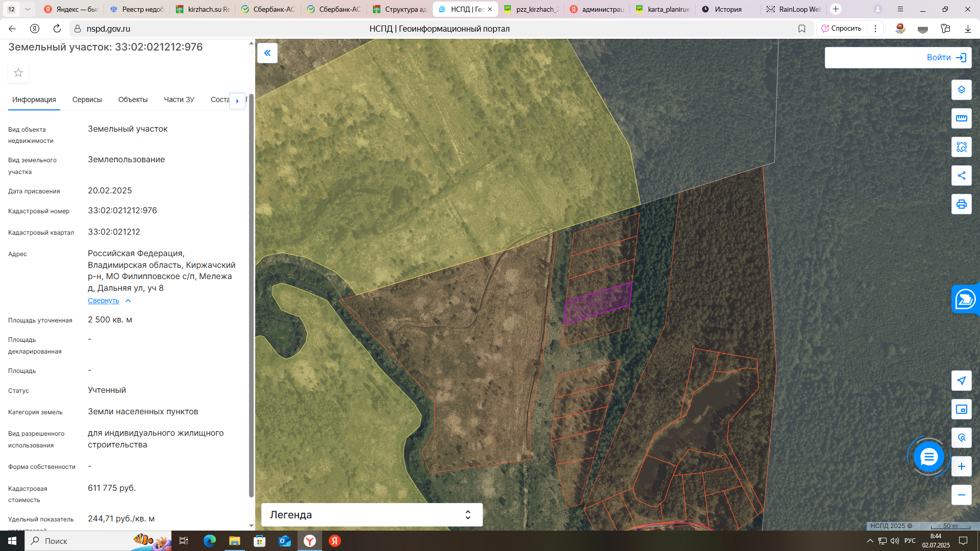Image resolution: width=980 pixels, height=551 pixels.
Task: Open the round chat support bubble
Action: pyautogui.click(x=928, y=457)
